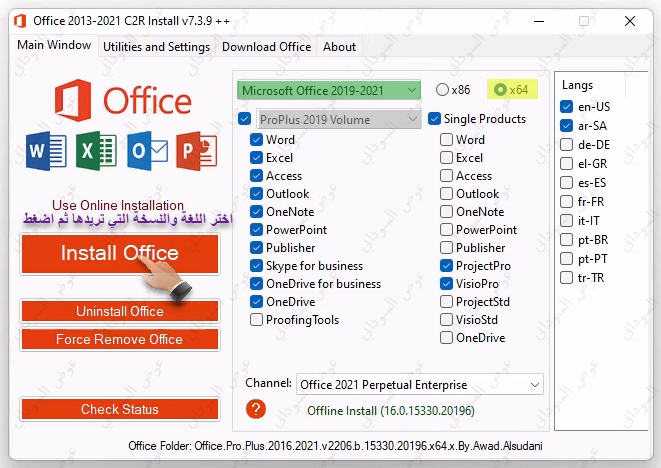Open the Channel dropdown list
This screenshot has height=468, width=661.
(x=420, y=384)
